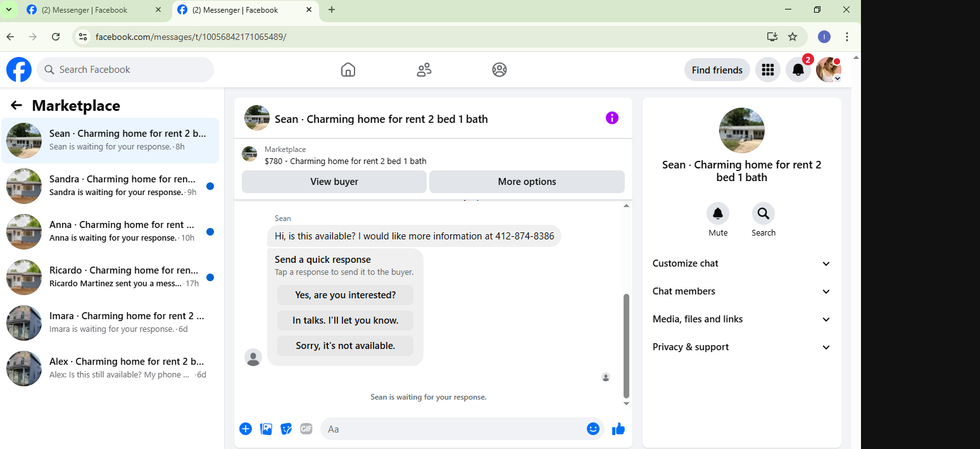
Task: Open Alex's conversation in the list
Action: 110,369
